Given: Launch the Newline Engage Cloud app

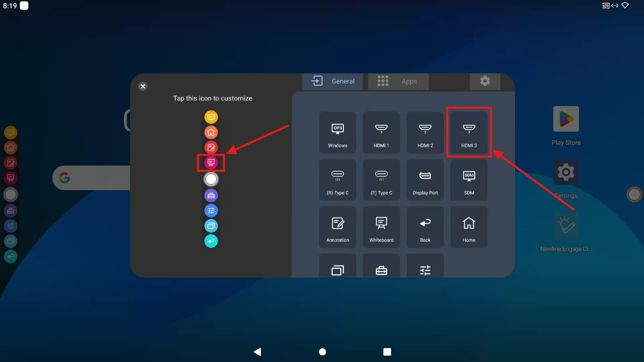Looking at the screenshot, I should (x=566, y=233).
